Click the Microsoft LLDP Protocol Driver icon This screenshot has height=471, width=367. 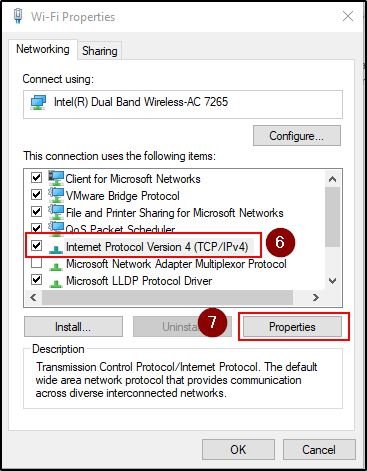(x=56, y=283)
